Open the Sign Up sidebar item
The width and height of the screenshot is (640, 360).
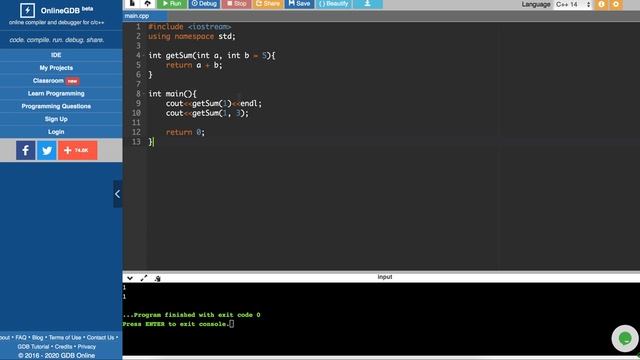pos(56,119)
